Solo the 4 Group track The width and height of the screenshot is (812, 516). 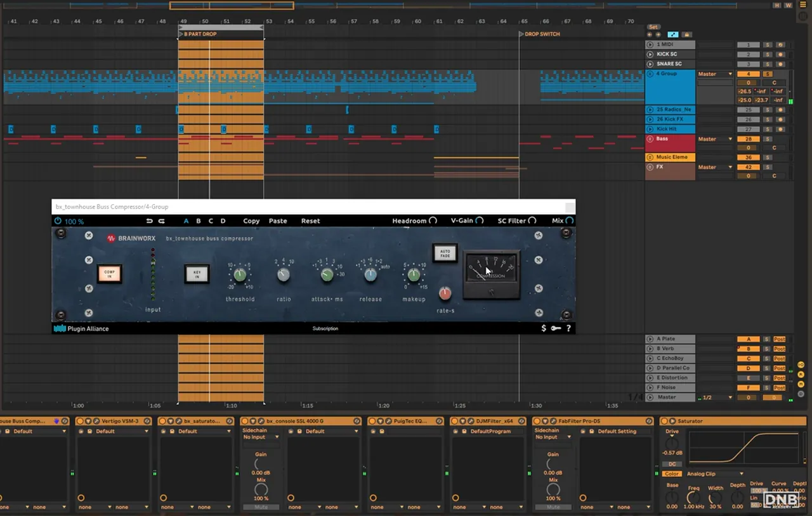pos(767,74)
